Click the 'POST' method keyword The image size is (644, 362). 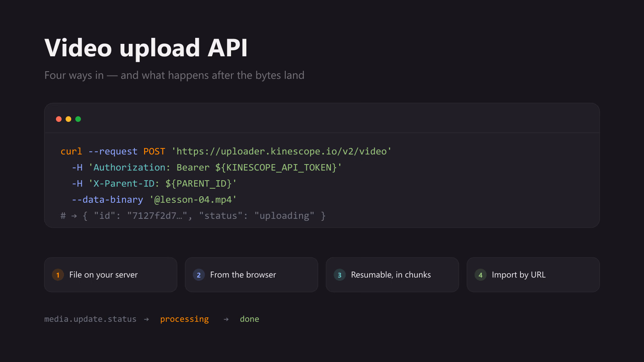(154, 151)
